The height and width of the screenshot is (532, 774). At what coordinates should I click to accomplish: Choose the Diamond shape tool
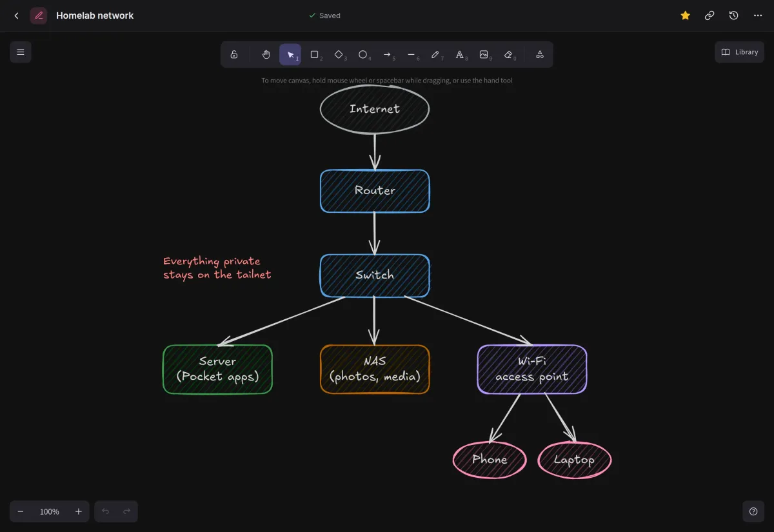point(339,55)
